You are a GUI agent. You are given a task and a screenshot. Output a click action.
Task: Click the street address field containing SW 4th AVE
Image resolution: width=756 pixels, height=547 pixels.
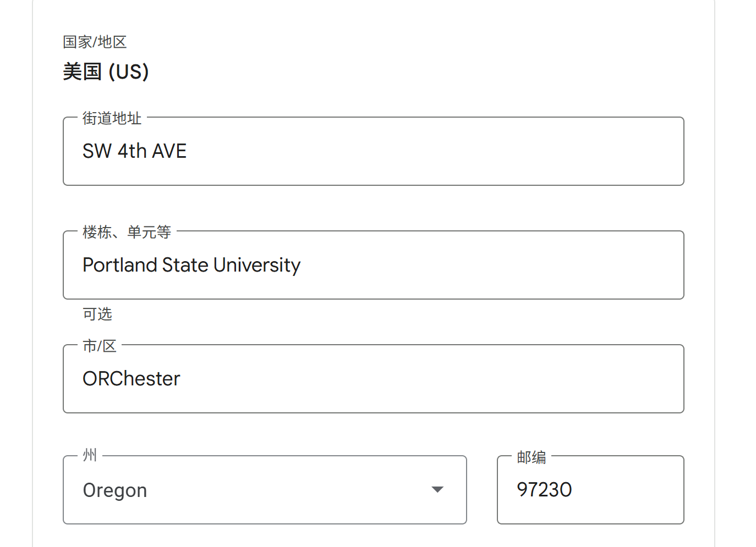click(373, 151)
